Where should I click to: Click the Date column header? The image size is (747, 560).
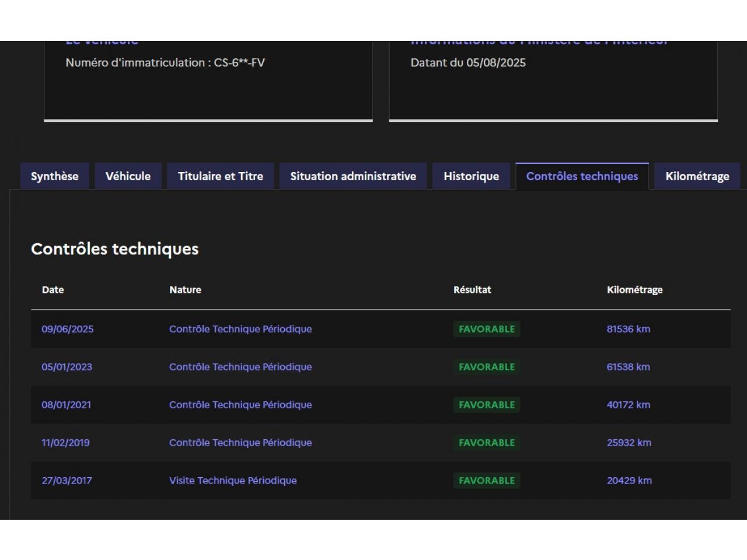click(53, 290)
